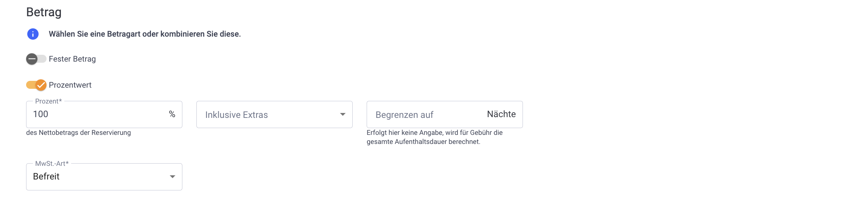Click the percent sign suffix icon
This screenshot has width=868, height=201.
click(172, 114)
